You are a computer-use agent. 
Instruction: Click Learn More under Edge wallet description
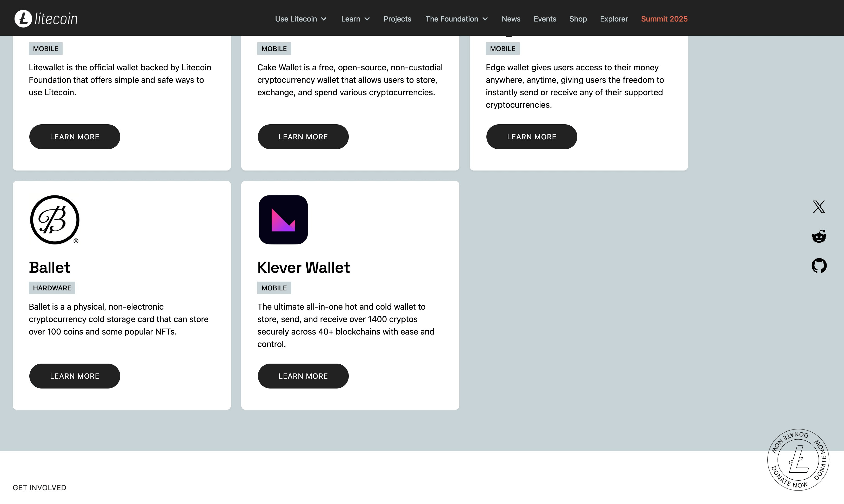(x=531, y=137)
